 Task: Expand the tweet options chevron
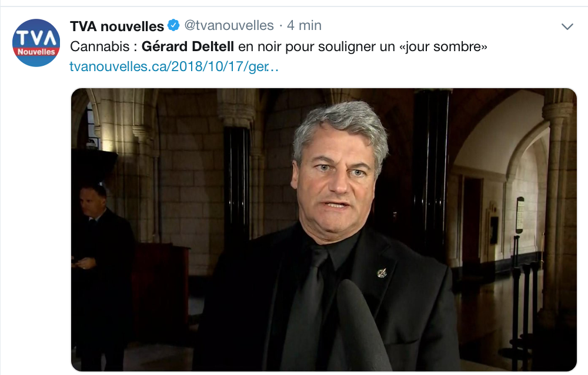567,26
